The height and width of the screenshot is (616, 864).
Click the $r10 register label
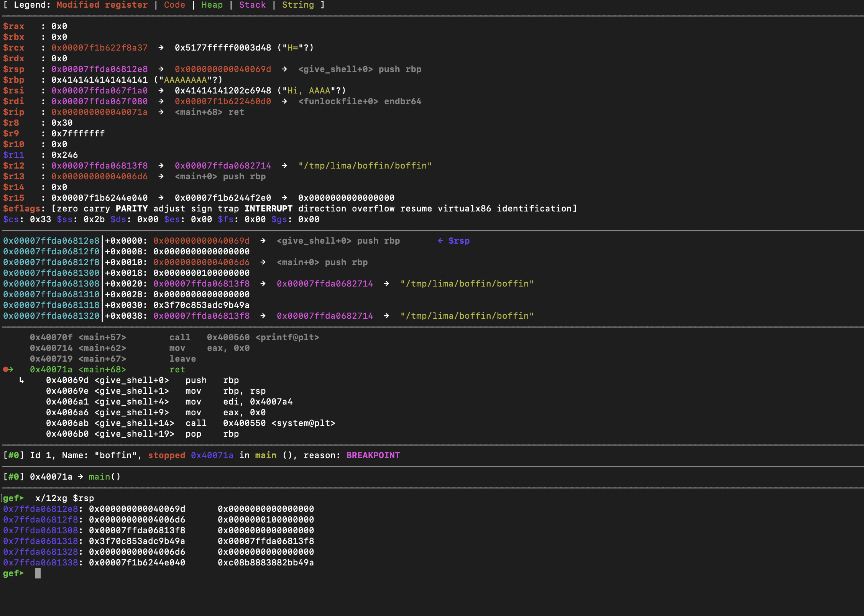pyautogui.click(x=14, y=144)
